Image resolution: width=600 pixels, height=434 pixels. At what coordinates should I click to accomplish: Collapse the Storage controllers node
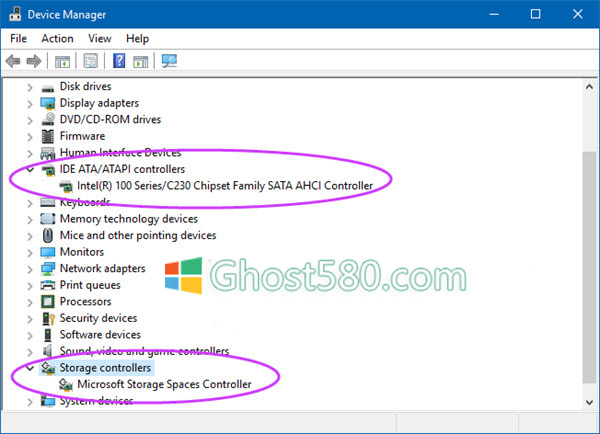point(30,368)
